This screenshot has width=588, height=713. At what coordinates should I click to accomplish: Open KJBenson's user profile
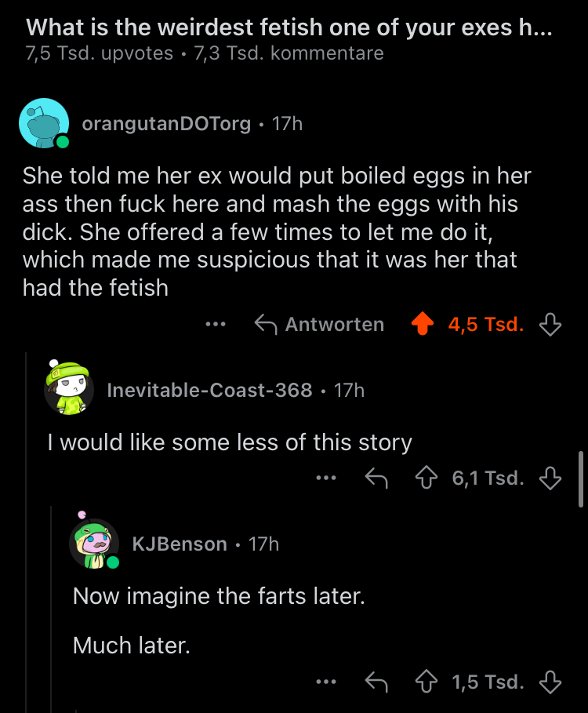(x=180, y=544)
